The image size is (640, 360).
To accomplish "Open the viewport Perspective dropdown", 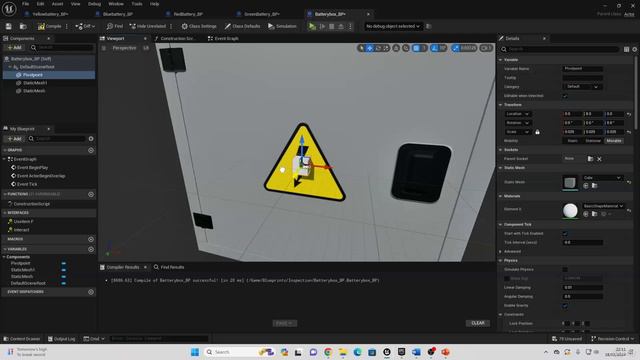I will (124, 48).
